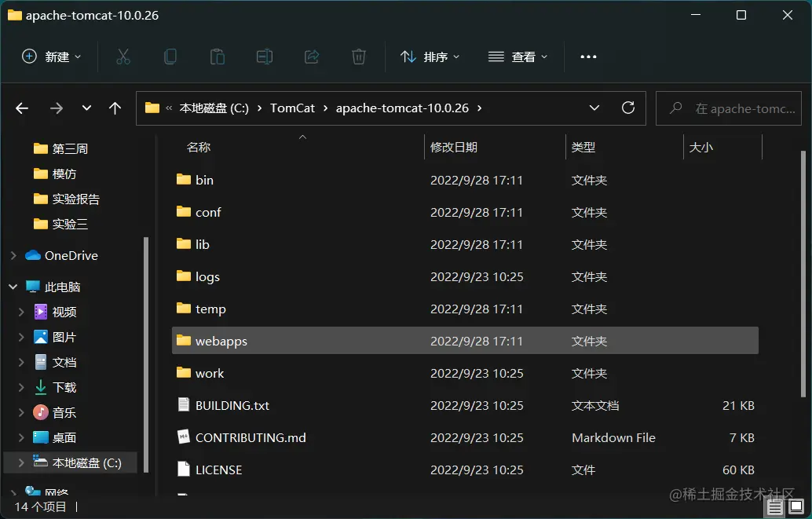Click the lib folder icon

coord(183,243)
